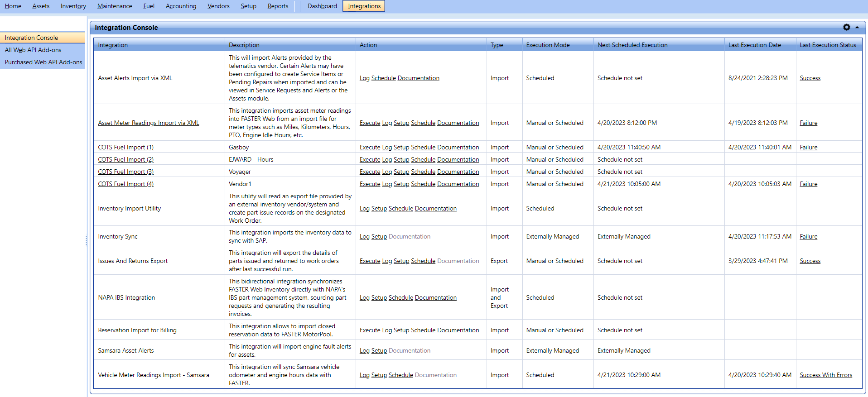
Task: Open the Maintenance menu
Action: pos(115,6)
